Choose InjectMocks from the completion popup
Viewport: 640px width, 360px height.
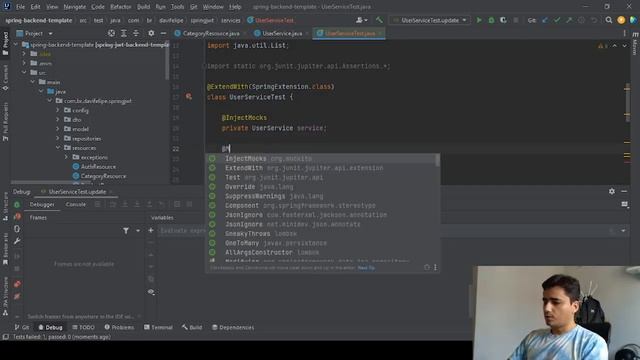tap(321, 158)
